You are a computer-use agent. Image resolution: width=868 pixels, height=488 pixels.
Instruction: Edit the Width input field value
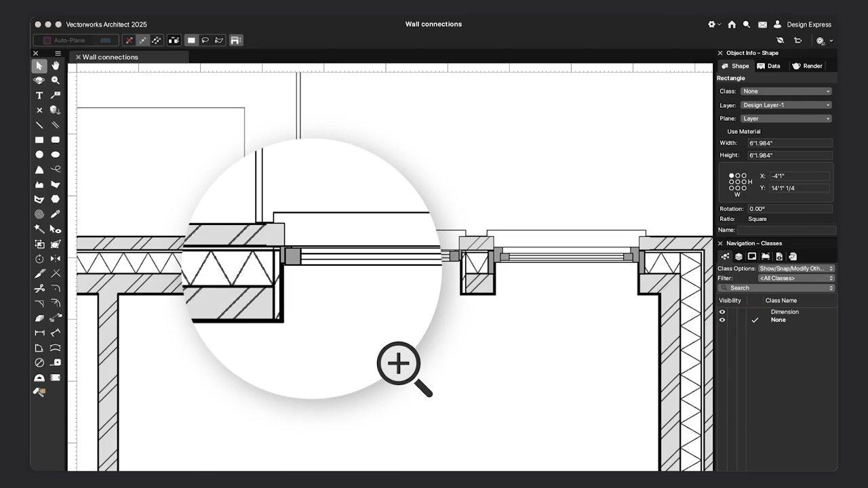789,143
